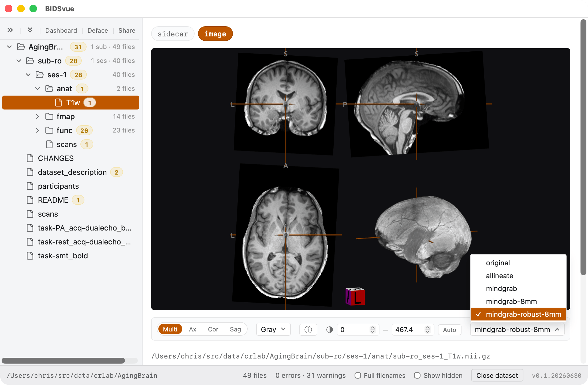The height and width of the screenshot is (385, 588).
Task: Click the warning badge 2 on dataset_description
Action: (x=117, y=172)
